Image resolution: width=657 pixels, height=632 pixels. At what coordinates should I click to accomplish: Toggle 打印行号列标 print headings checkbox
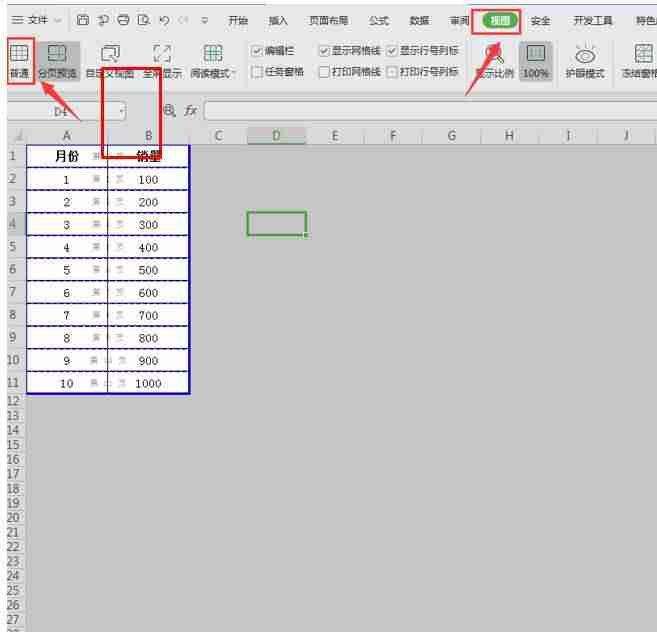coord(392,72)
